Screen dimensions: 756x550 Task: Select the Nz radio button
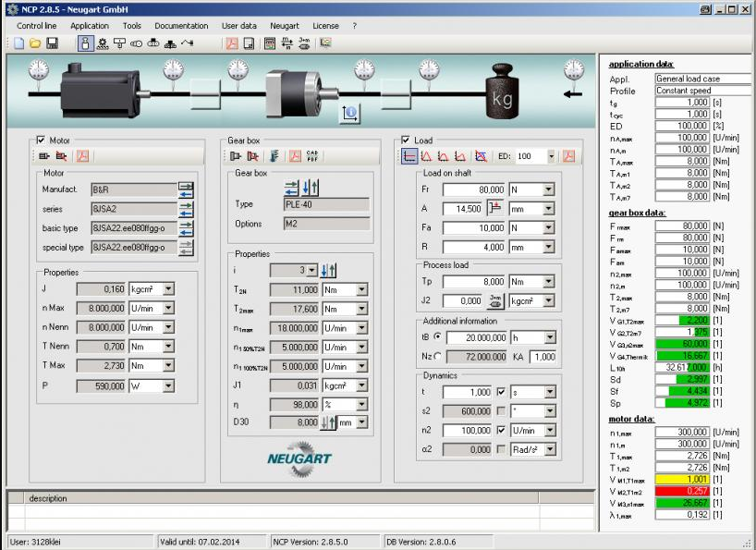tap(437, 356)
